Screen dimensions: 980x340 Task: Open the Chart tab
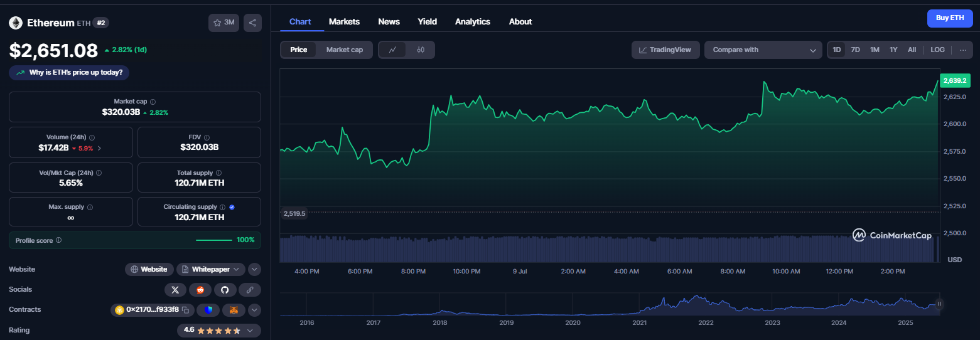[x=300, y=21]
